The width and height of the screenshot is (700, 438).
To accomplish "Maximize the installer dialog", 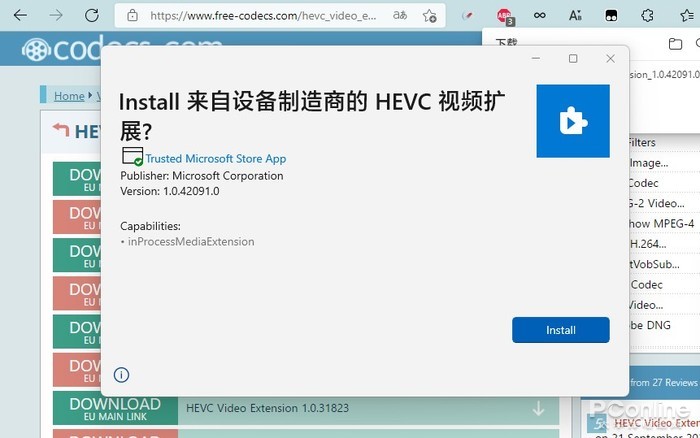I will point(573,58).
